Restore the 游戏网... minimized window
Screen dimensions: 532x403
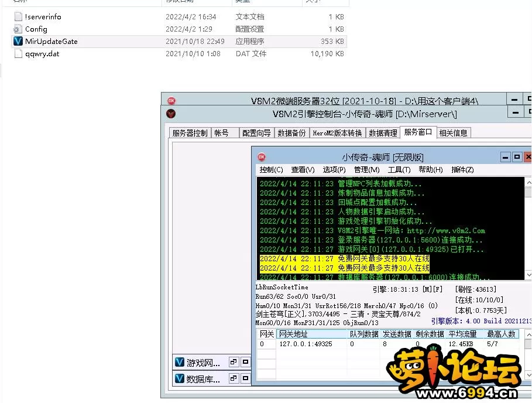[234, 362]
